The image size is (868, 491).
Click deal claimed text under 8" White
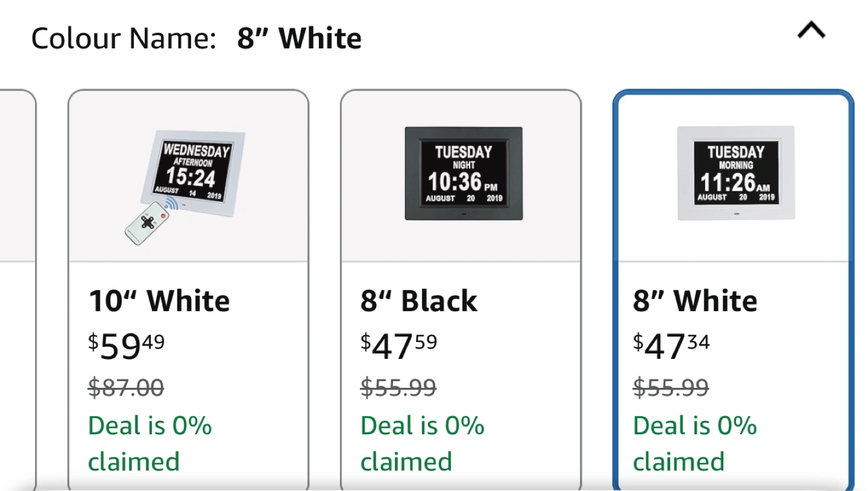695,443
